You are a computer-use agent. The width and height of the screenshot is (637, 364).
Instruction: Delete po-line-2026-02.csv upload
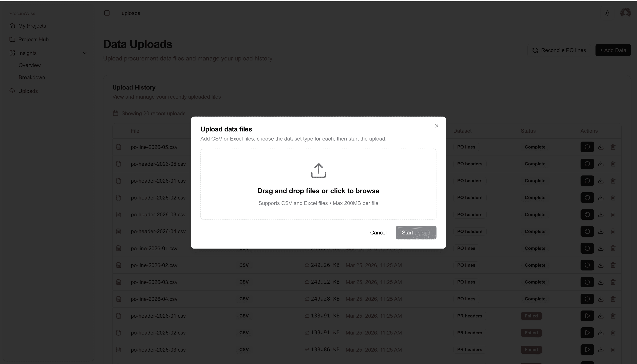[x=613, y=265]
